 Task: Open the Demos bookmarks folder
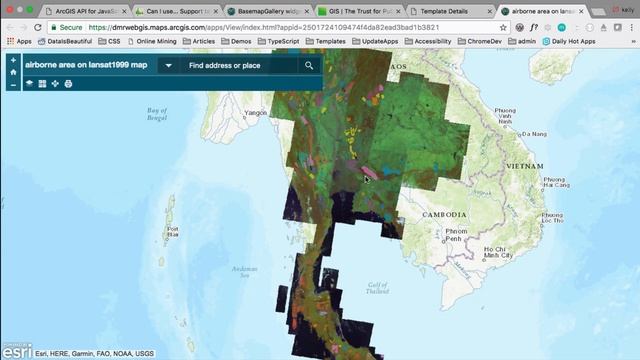coord(236,41)
